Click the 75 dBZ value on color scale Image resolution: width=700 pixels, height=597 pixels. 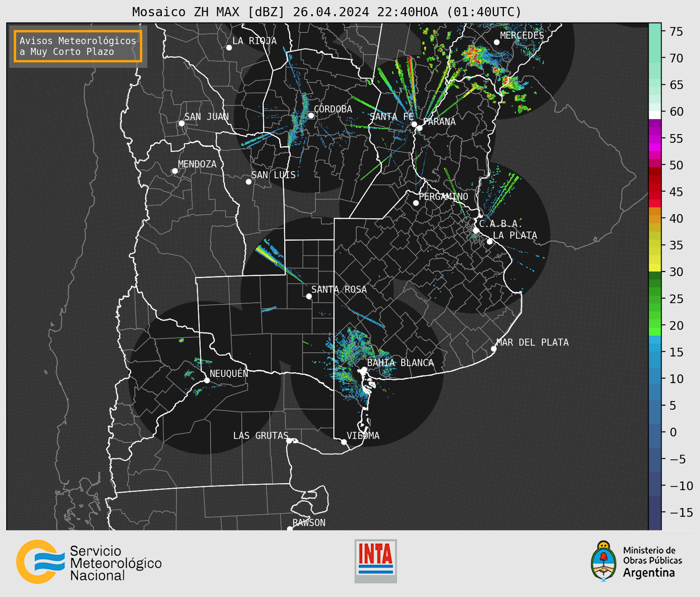[x=676, y=32]
